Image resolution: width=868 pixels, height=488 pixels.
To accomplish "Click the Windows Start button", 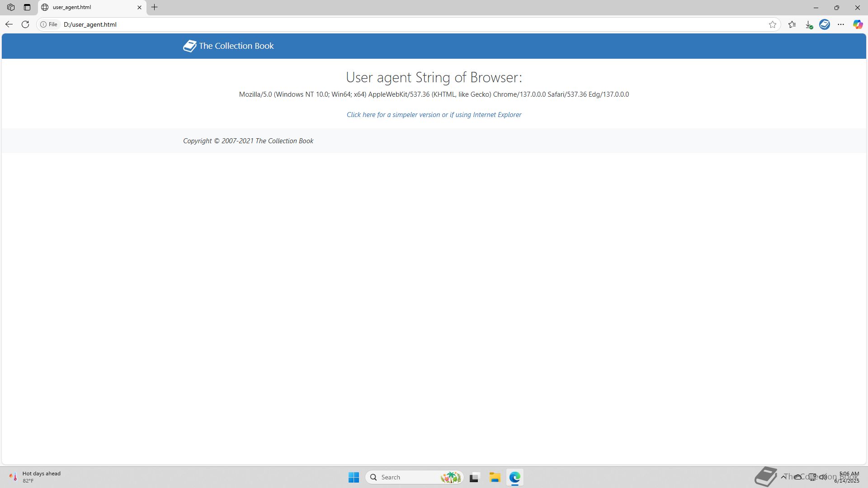I will [354, 477].
